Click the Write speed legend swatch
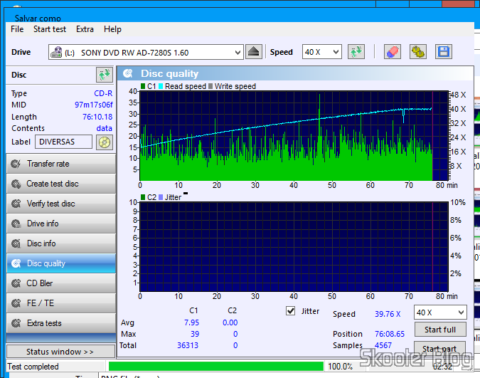 tap(211, 86)
